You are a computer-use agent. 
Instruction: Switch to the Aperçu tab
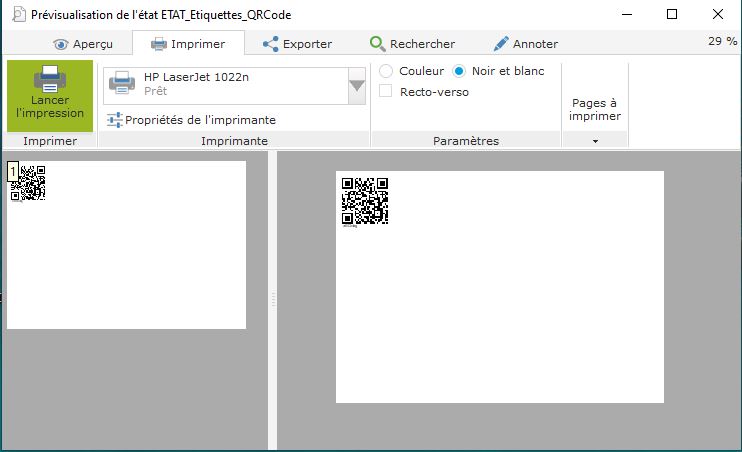click(83, 44)
